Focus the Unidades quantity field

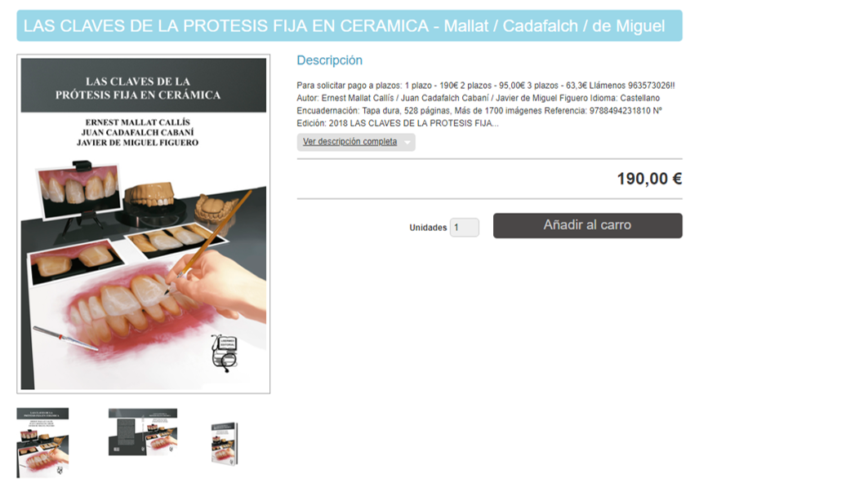[x=464, y=228]
